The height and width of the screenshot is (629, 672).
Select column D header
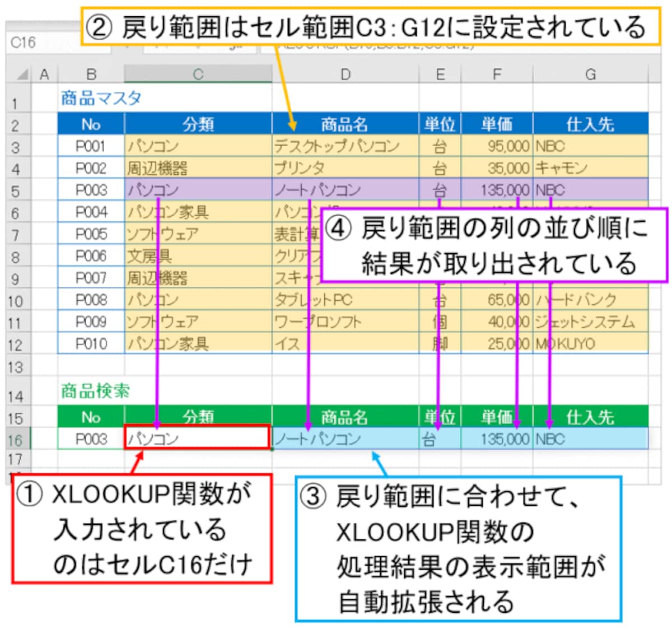click(346, 74)
